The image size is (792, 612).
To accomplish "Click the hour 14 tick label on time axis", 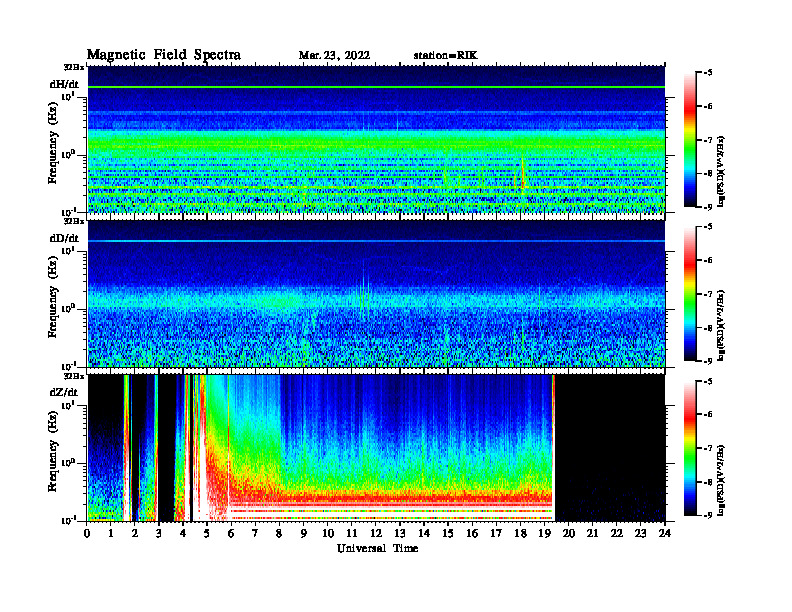I will [x=424, y=533].
